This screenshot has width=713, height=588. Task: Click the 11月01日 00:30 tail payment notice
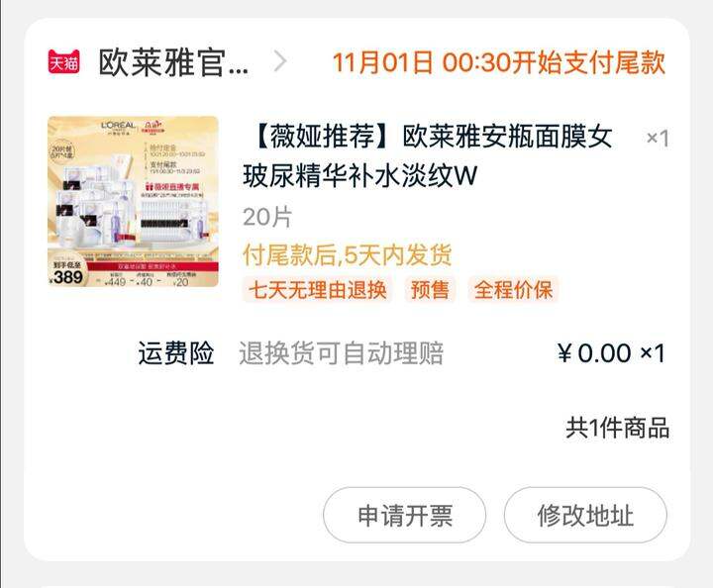tap(499, 62)
